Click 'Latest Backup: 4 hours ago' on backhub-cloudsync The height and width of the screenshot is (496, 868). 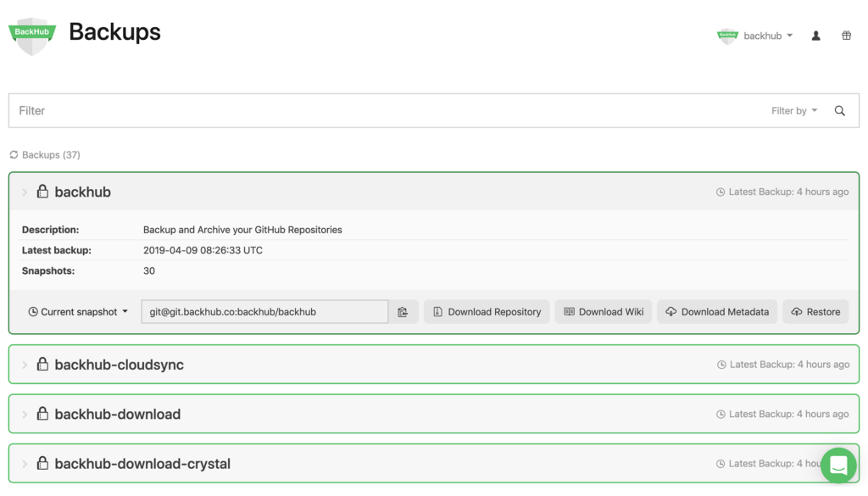789,365
